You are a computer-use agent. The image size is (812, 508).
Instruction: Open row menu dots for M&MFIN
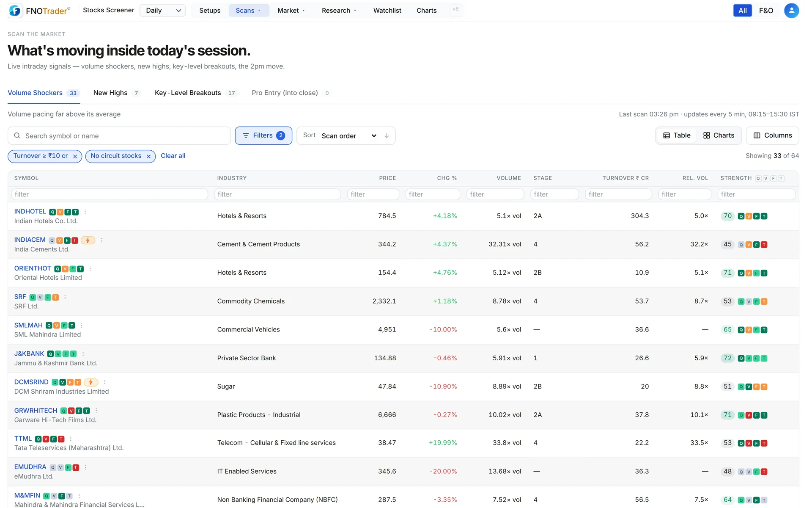pyautogui.click(x=79, y=496)
